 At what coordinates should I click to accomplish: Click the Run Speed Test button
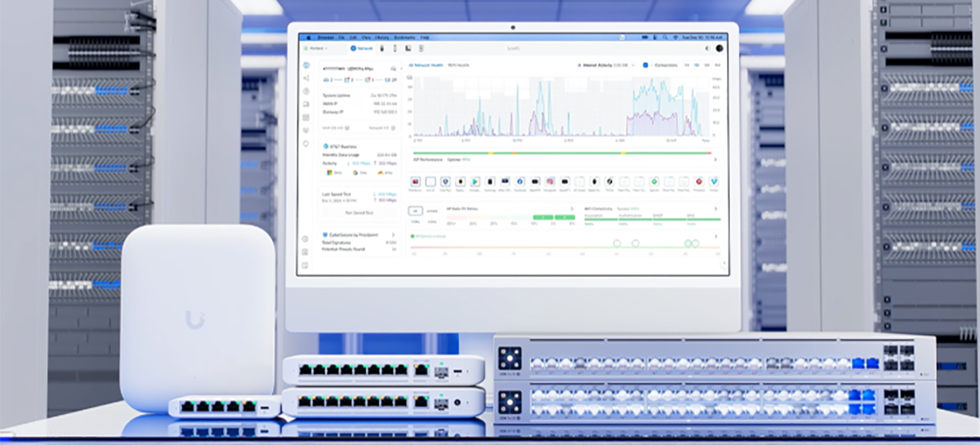click(x=359, y=211)
